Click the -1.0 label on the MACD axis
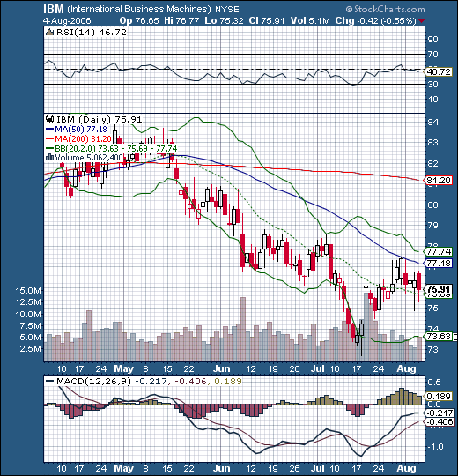Image resolution: width=458 pixels, height=476 pixels. point(435,447)
